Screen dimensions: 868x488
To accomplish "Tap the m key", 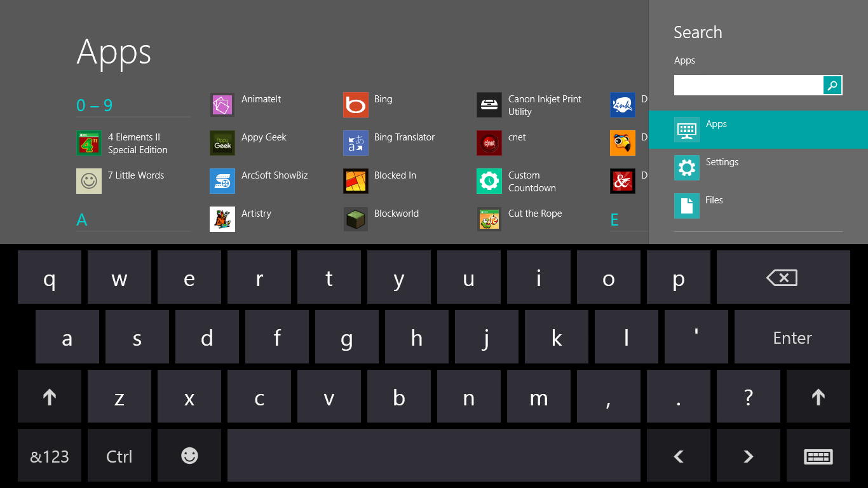I will [539, 396].
